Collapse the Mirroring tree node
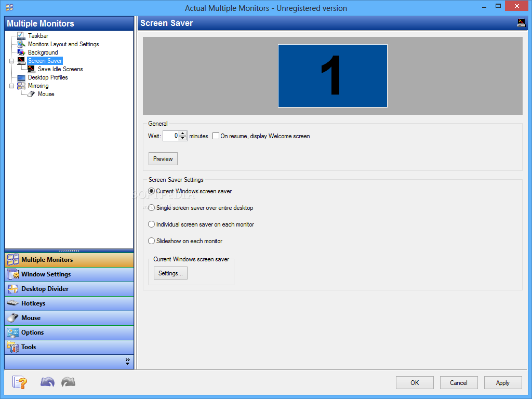Screen dimensions: 532x399 point(11,86)
